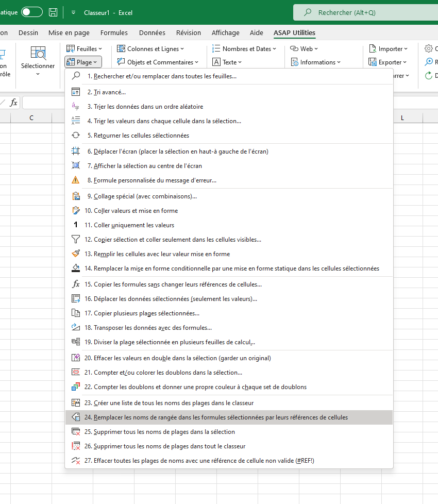The height and width of the screenshot is (504, 438).
Task: Toggle the automatic save switch
Action: (x=32, y=12)
